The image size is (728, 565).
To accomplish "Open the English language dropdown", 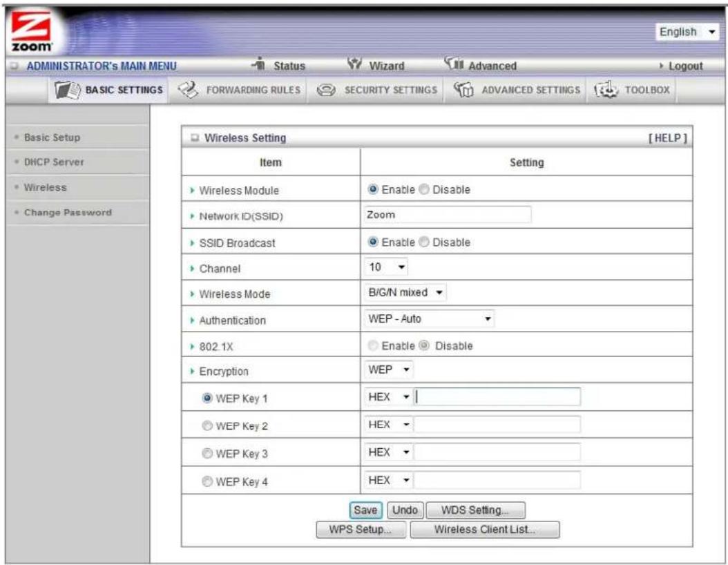I will coord(687,32).
